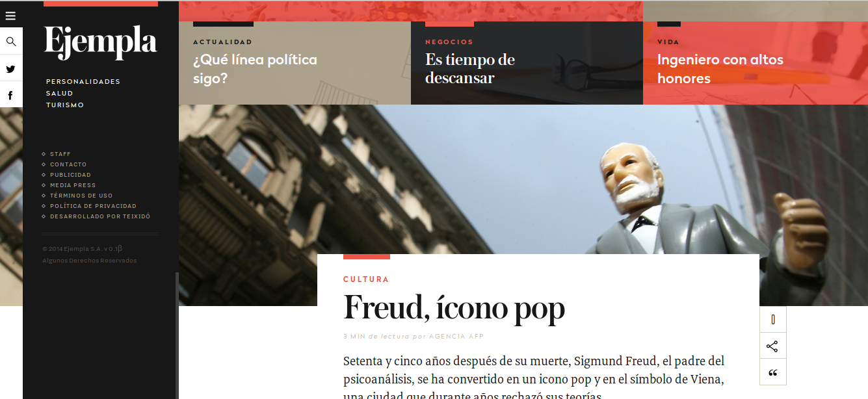
Task: Click the bookmark icon above share
Action: (x=772, y=320)
